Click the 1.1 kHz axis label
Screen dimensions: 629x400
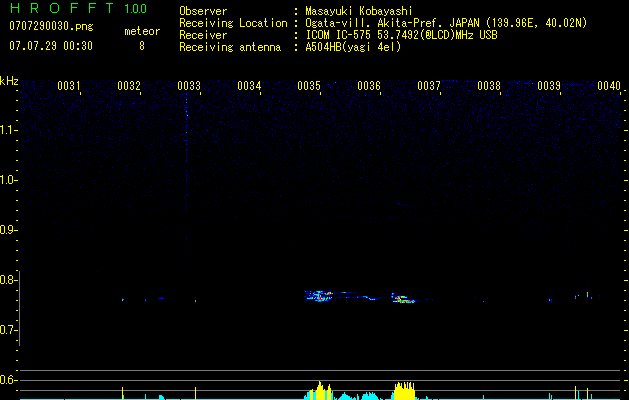[x=8, y=130]
